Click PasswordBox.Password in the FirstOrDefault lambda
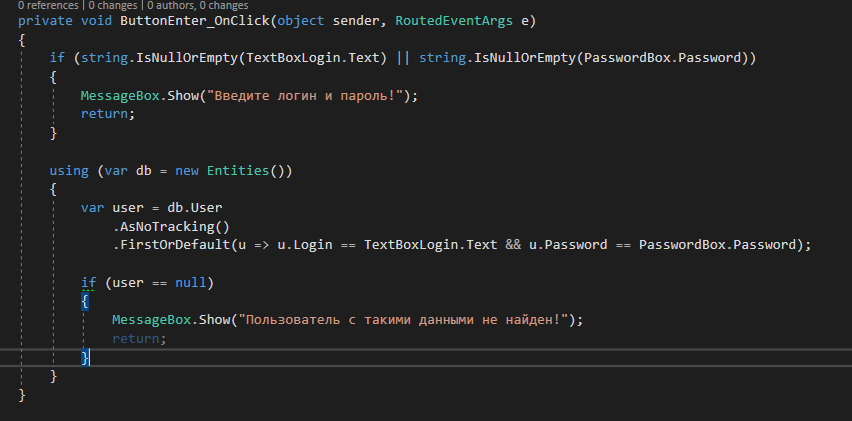This screenshot has height=421, width=852. pos(717,245)
